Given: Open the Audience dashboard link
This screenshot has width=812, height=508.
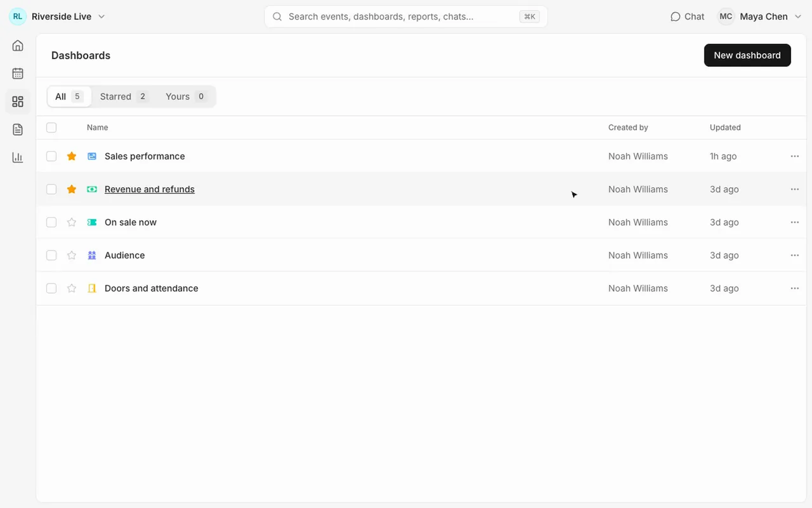Looking at the screenshot, I should 124,255.
